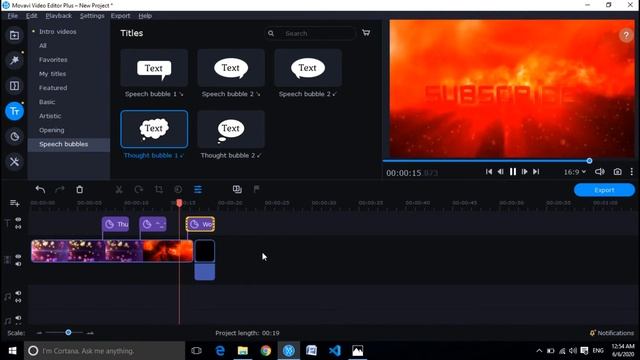
Task: Step one frame forward
Action: pyautogui.click(x=524, y=172)
